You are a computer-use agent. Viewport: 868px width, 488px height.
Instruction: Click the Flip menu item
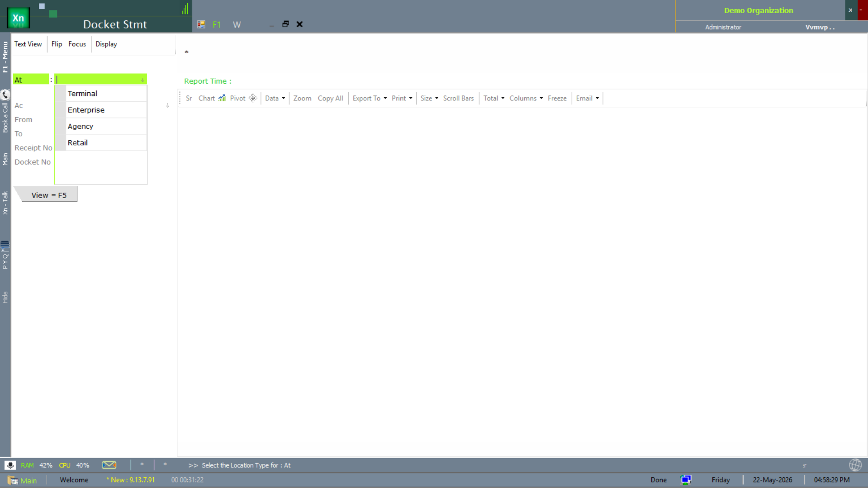[57, 44]
